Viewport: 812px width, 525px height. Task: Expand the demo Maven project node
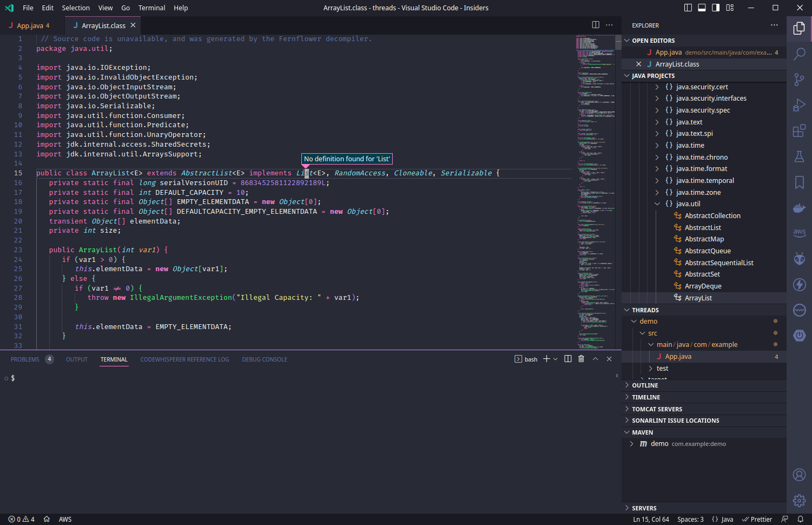click(631, 444)
